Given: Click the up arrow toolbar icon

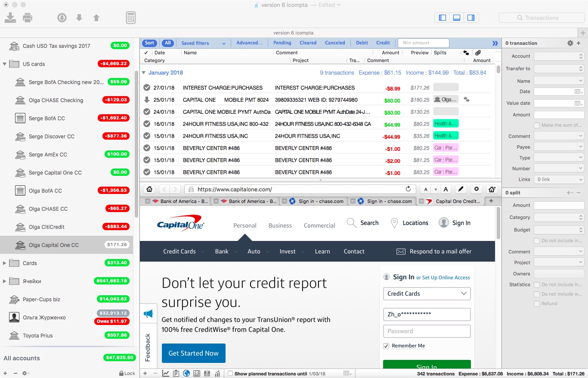Looking at the screenshot, I should tap(96, 18).
